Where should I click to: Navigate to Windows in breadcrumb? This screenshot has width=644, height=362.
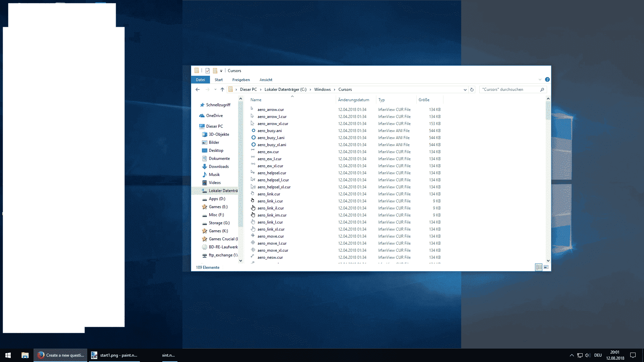[322, 89]
